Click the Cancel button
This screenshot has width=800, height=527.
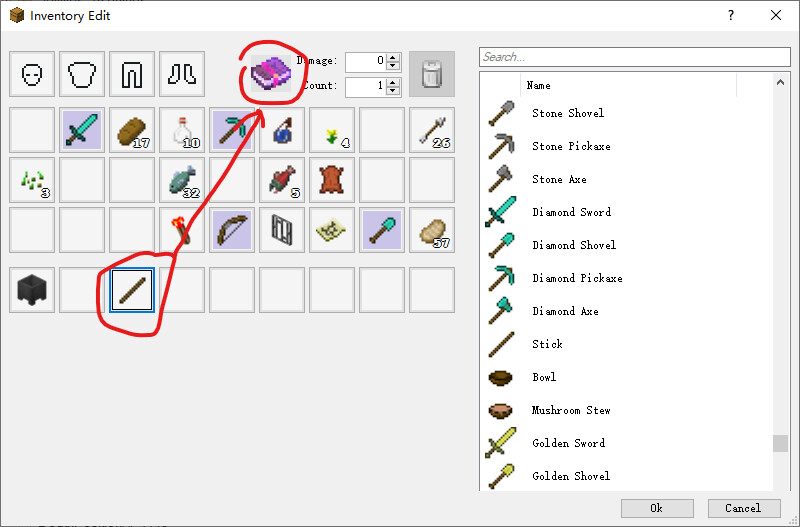(x=744, y=508)
